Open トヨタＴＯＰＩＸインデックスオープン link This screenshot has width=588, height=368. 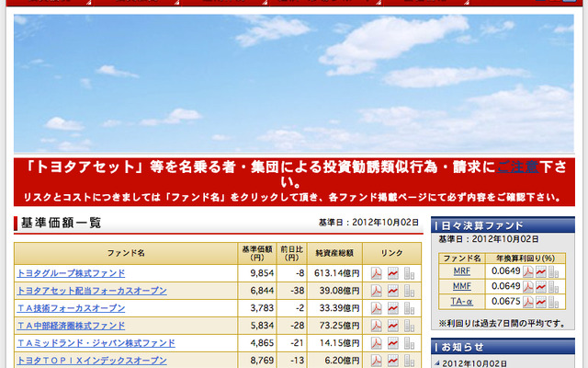click(x=92, y=361)
